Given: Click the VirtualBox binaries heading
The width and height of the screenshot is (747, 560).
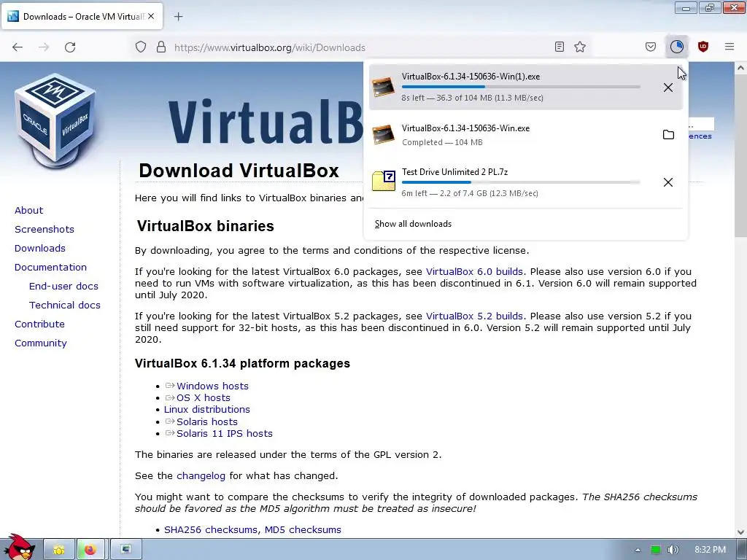Looking at the screenshot, I should (x=205, y=226).
